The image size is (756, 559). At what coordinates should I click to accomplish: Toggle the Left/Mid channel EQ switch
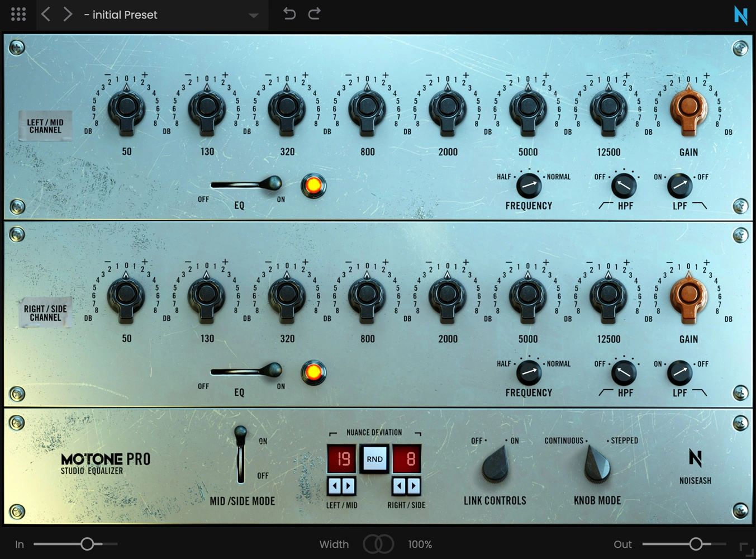247,184
